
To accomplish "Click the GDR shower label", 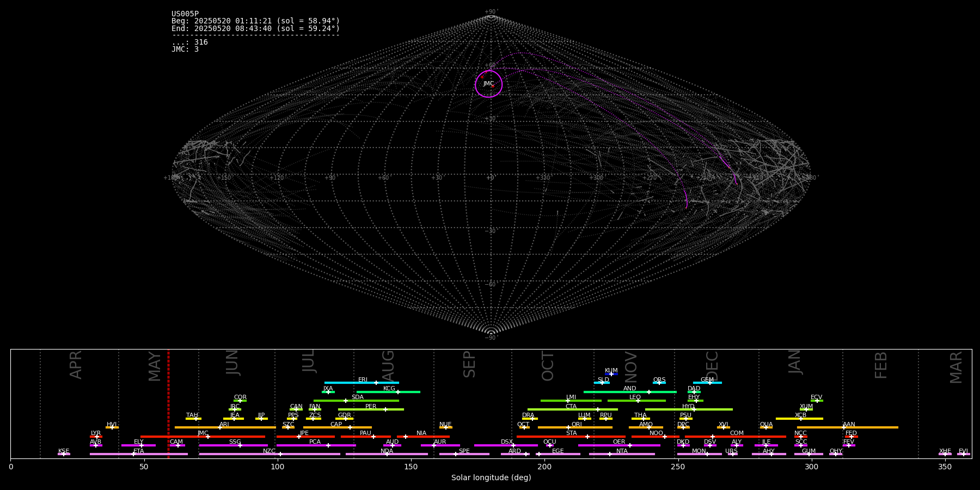I will (344, 415).
